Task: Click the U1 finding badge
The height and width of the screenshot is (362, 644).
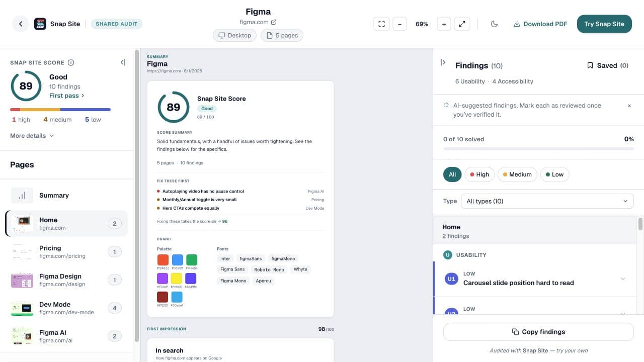Action: click(x=451, y=279)
